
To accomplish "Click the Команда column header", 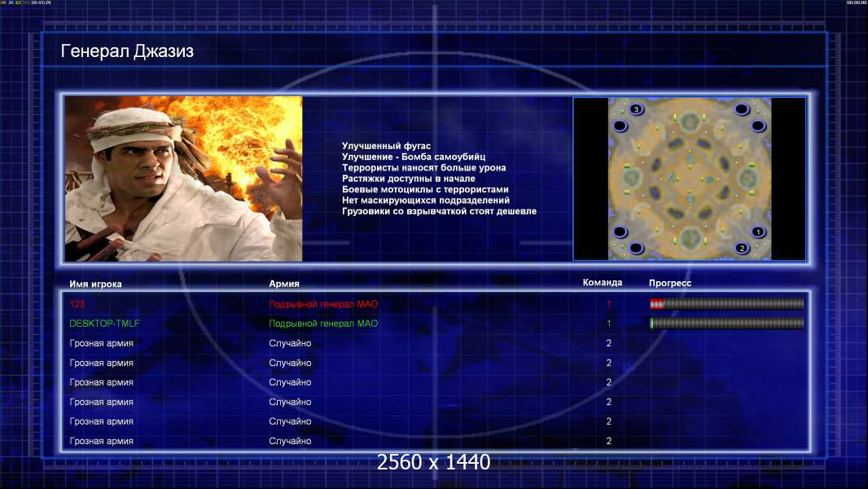I will coord(603,283).
